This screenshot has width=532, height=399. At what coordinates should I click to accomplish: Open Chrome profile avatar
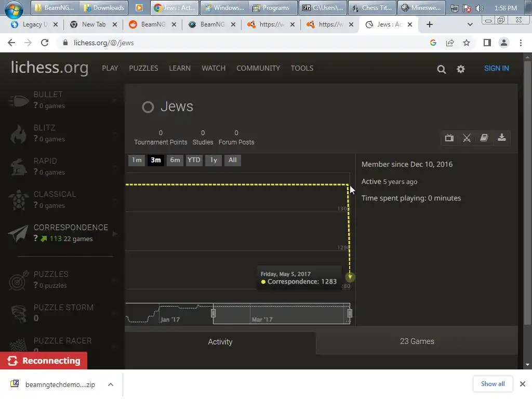[x=504, y=43]
